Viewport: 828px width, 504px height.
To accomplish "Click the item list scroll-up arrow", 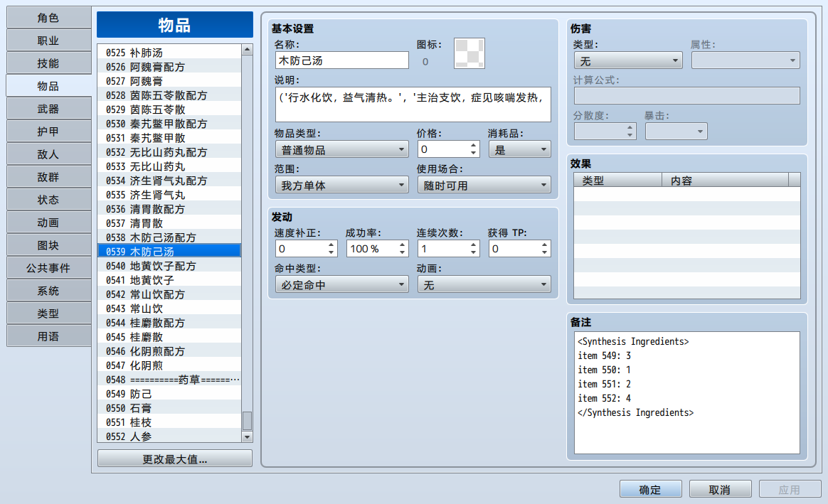I will pos(247,50).
